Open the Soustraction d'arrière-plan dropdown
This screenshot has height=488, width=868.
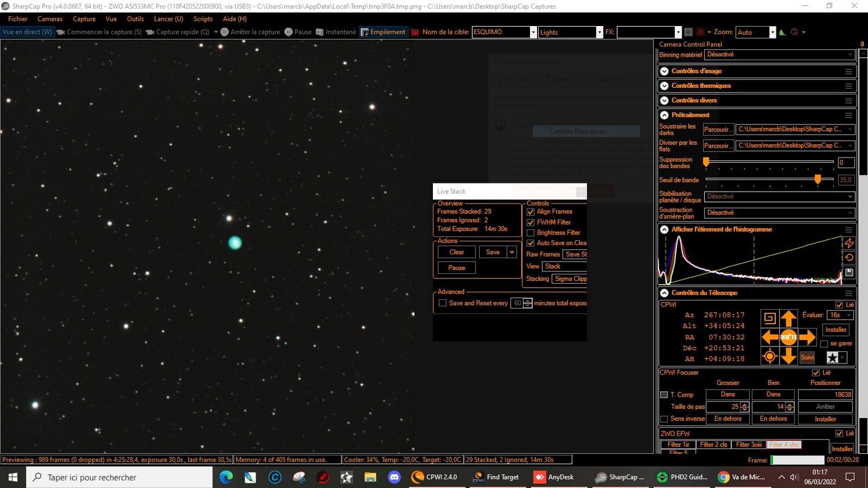click(x=779, y=213)
